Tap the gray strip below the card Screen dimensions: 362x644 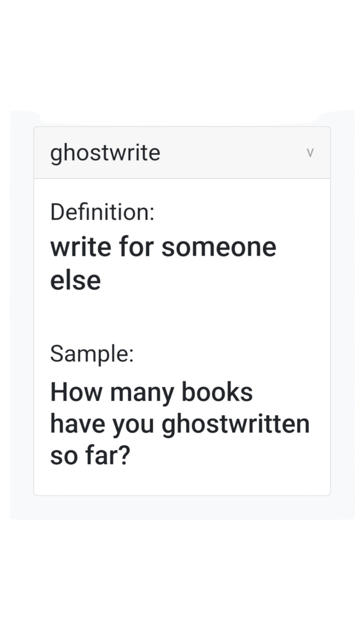(182, 507)
